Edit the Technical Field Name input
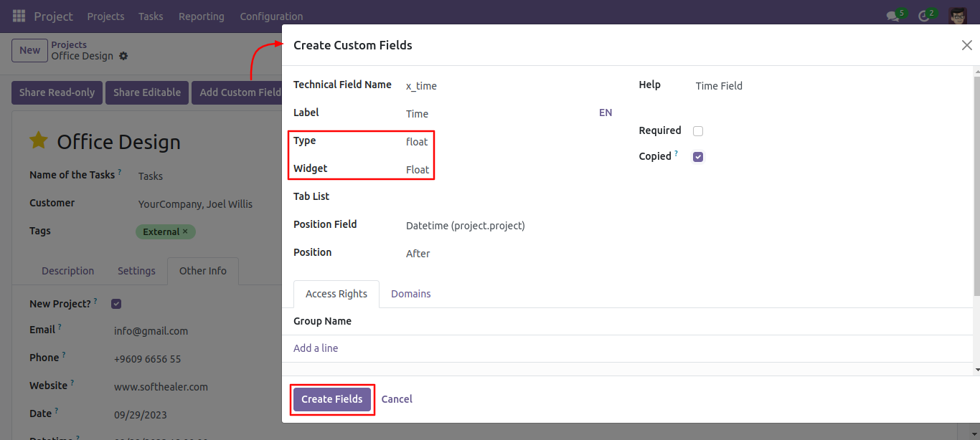The height and width of the screenshot is (440, 980). coord(509,86)
